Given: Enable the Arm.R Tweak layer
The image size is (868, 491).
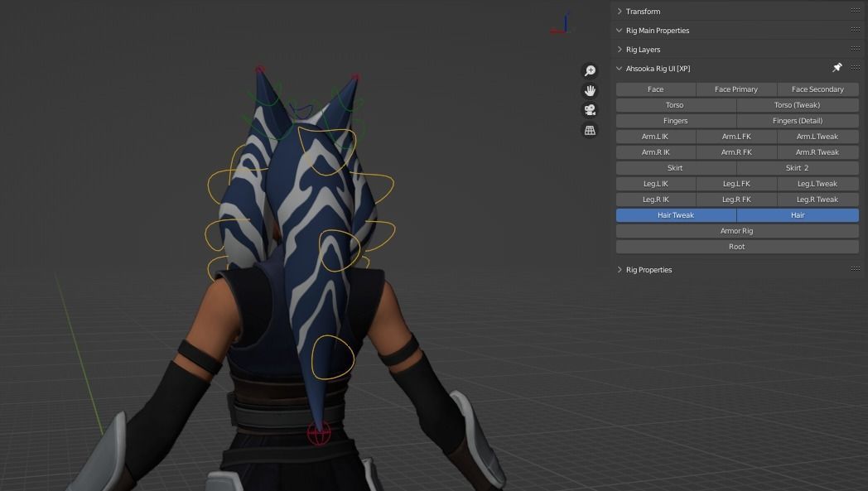Looking at the screenshot, I should pyautogui.click(x=817, y=152).
